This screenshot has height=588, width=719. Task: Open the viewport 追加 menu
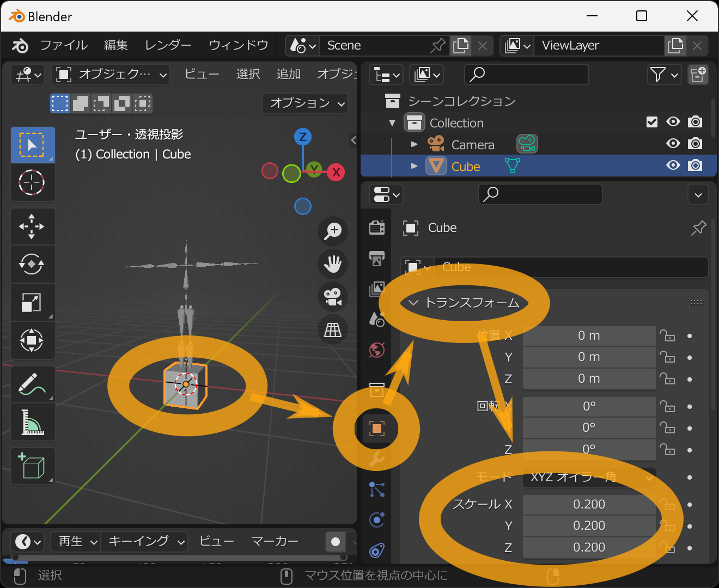coord(289,75)
